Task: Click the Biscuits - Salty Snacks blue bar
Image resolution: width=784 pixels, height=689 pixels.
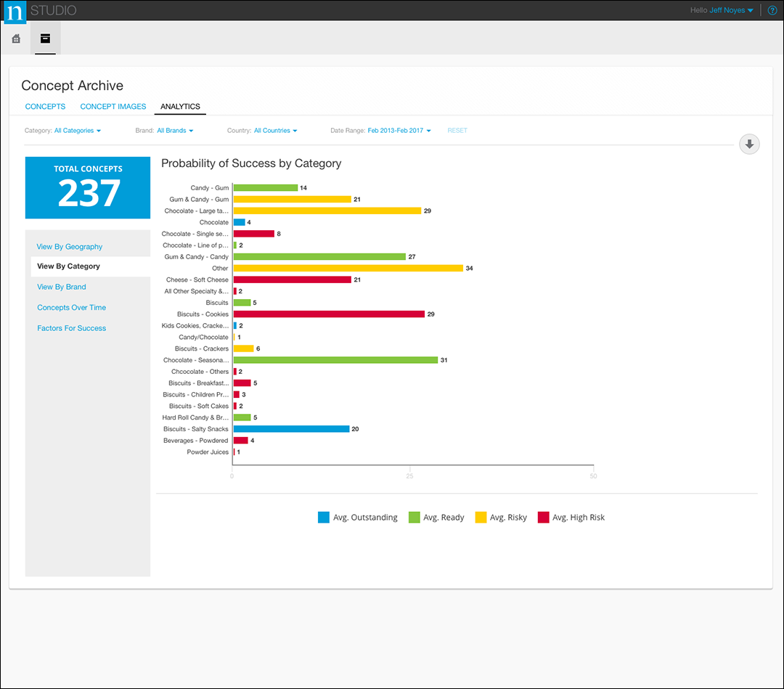Action: [x=292, y=430]
